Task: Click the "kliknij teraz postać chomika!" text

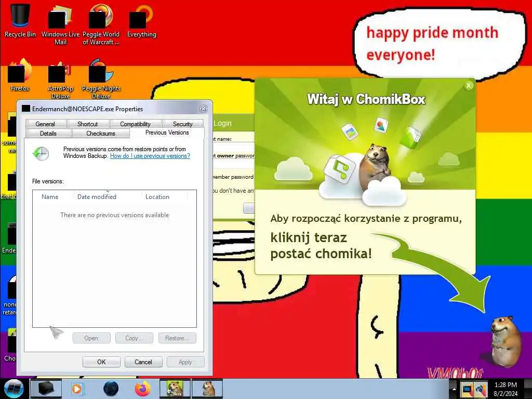Action: [321, 246]
